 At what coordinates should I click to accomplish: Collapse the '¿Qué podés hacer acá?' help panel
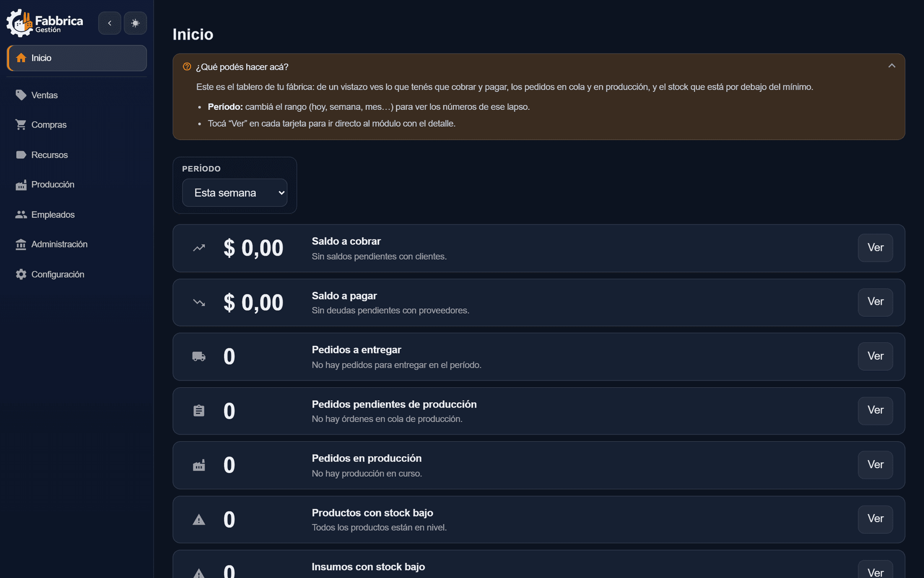point(892,66)
